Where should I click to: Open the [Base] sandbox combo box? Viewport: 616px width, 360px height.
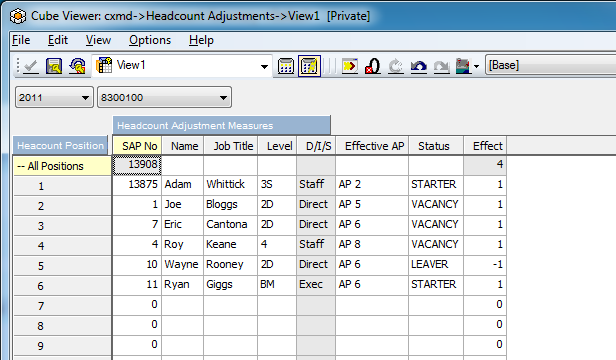pos(551,65)
